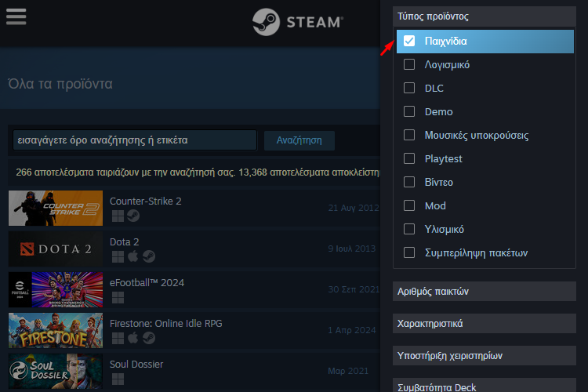Click Windows icon under Soul Dossier
588x392 pixels.
click(x=118, y=379)
